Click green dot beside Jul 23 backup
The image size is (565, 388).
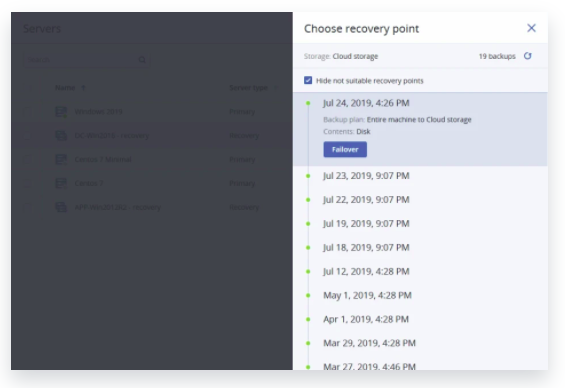coord(308,176)
